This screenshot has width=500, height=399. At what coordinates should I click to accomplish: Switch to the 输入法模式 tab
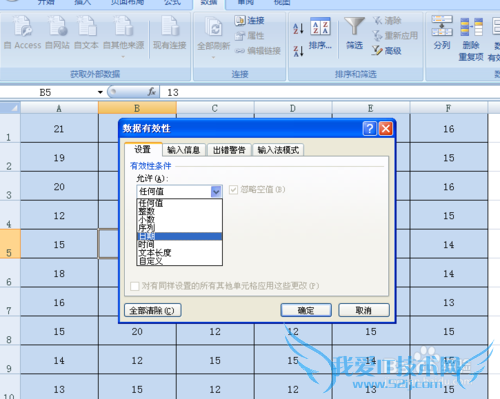(278, 150)
